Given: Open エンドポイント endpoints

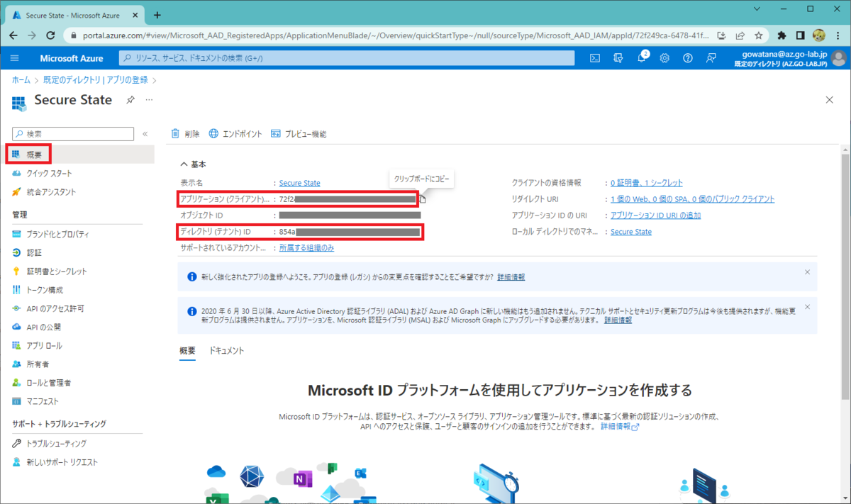Looking at the screenshot, I should [235, 134].
